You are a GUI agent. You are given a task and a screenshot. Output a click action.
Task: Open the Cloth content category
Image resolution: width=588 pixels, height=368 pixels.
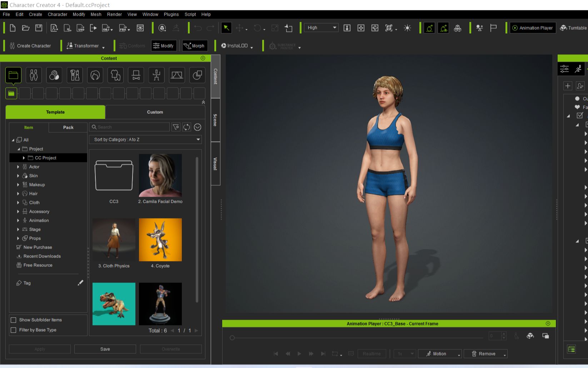click(34, 202)
